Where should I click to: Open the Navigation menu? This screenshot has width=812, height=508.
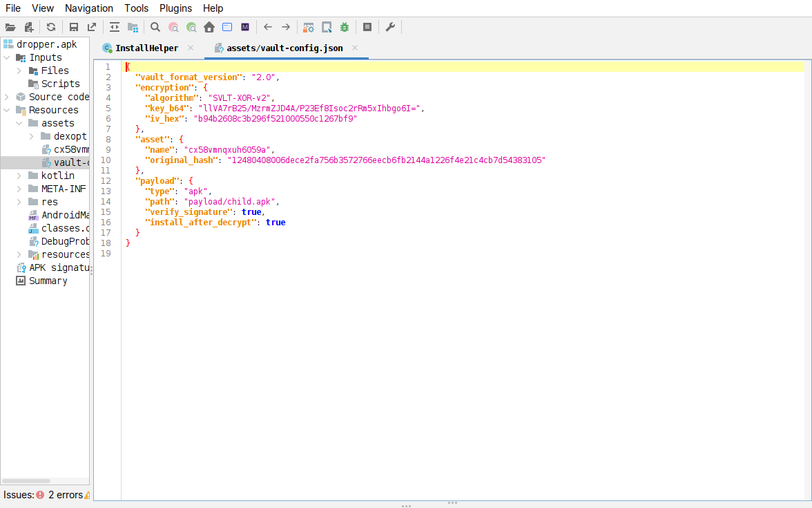[x=88, y=8]
